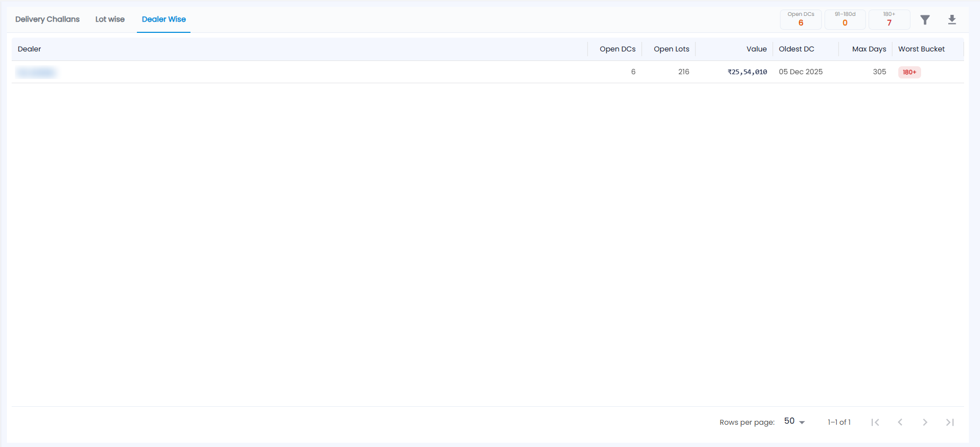The image size is (980, 447).
Task: Sort by the Max Days column header
Action: pyautogui.click(x=869, y=49)
